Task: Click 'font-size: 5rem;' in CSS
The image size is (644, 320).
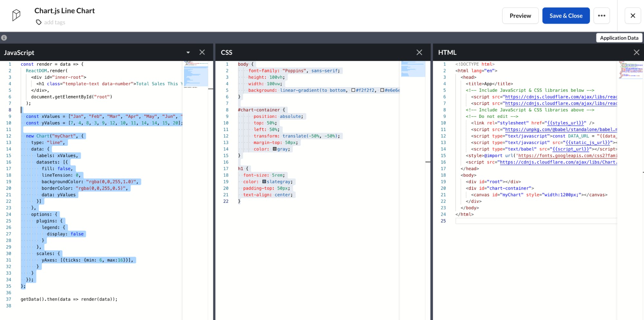Action: pyautogui.click(x=264, y=175)
